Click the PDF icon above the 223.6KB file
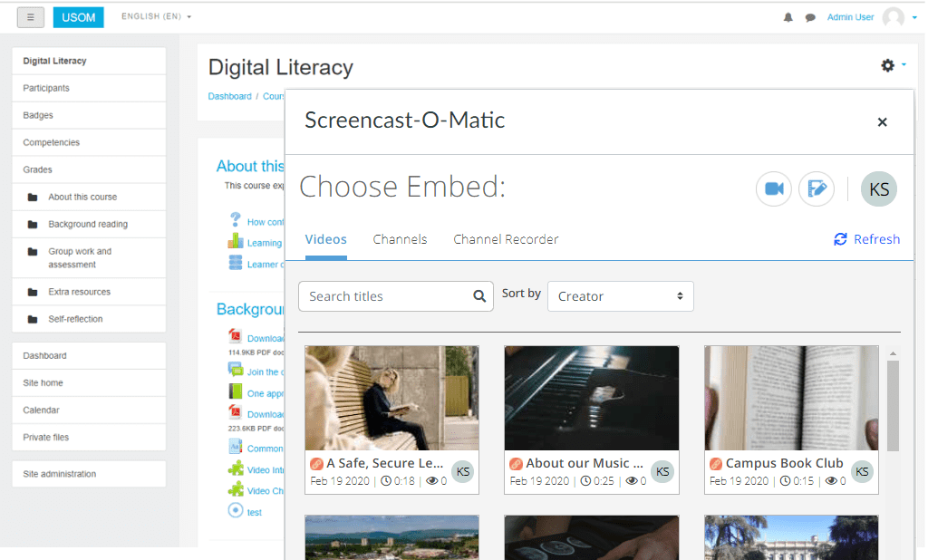The image size is (928, 560). (x=235, y=412)
